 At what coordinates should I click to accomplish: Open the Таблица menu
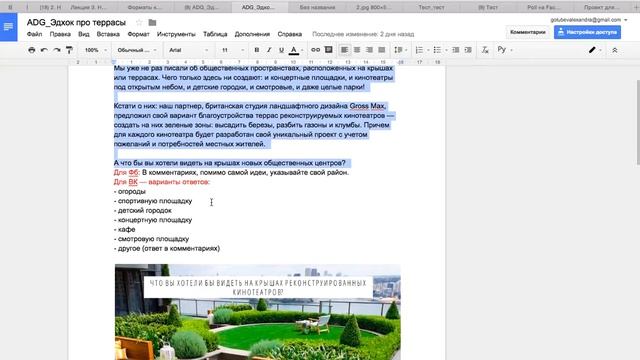[x=215, y=34]
